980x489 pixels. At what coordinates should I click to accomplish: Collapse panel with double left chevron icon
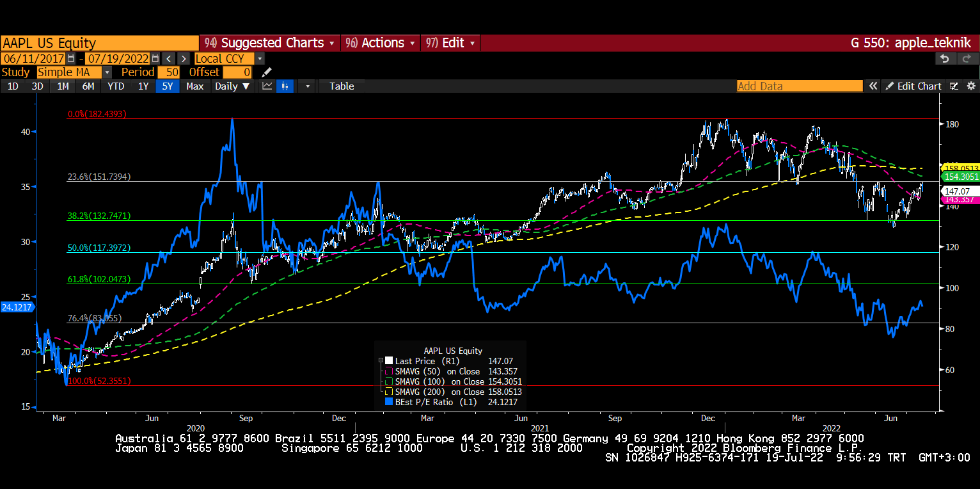click(x=873, y=86)
